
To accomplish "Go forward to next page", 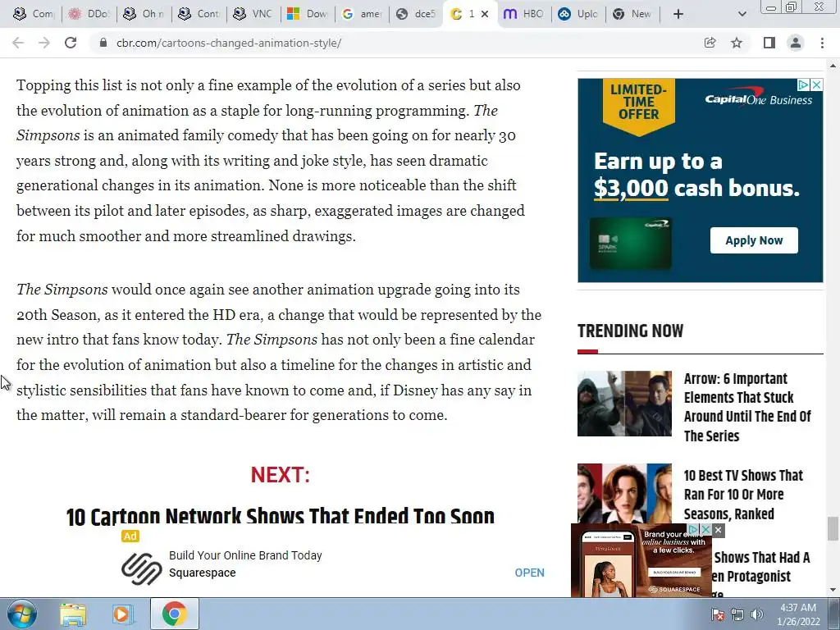I will (x=44, y=43).
